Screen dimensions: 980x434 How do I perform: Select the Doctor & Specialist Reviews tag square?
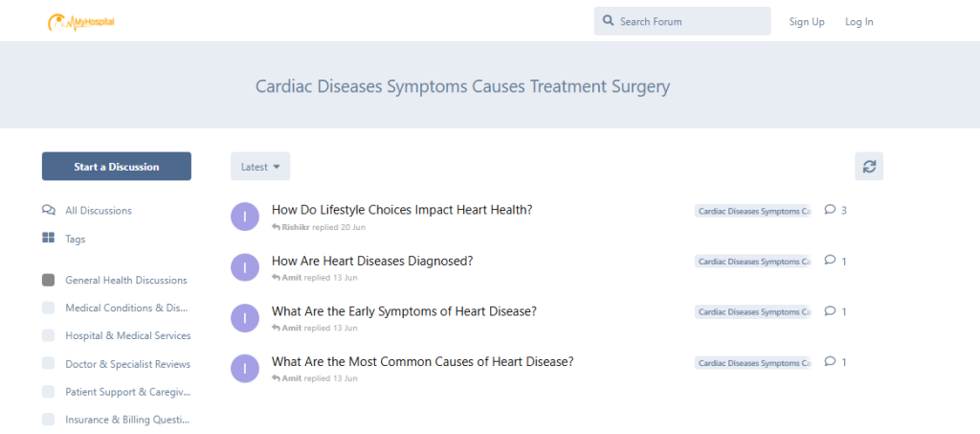pos(48,364)
